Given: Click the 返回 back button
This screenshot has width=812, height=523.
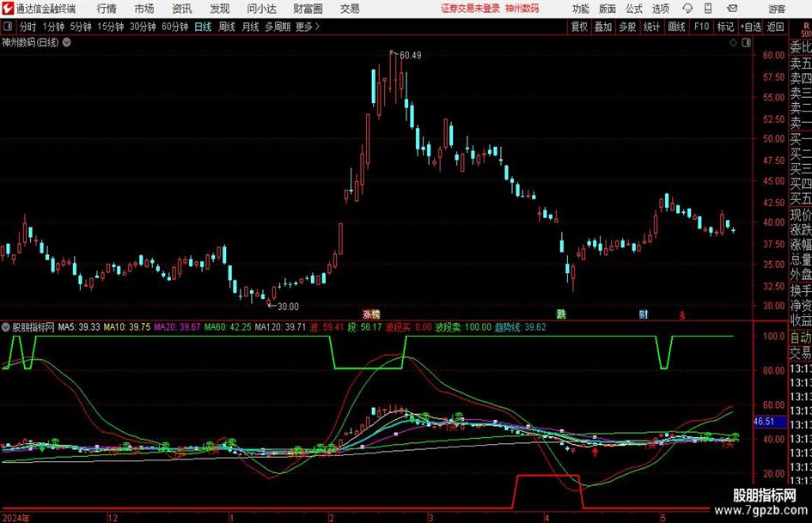Looking at the screenshot, I should pos(775,27).
